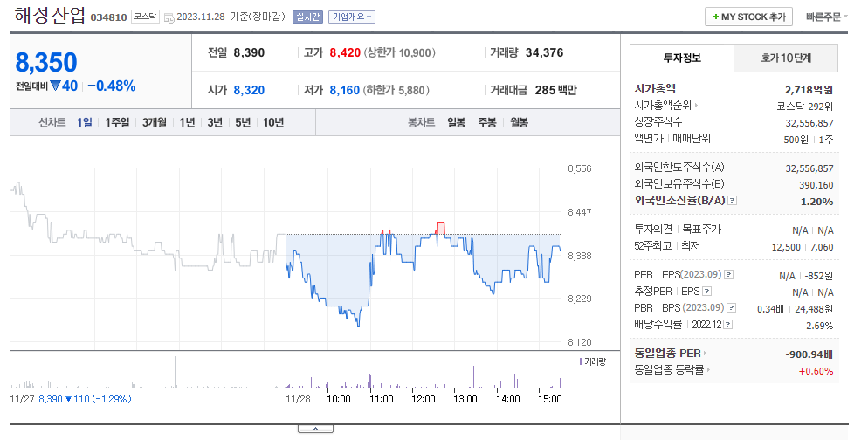
Task: Click the 고가 value 8,420
Action: [345, 52]
